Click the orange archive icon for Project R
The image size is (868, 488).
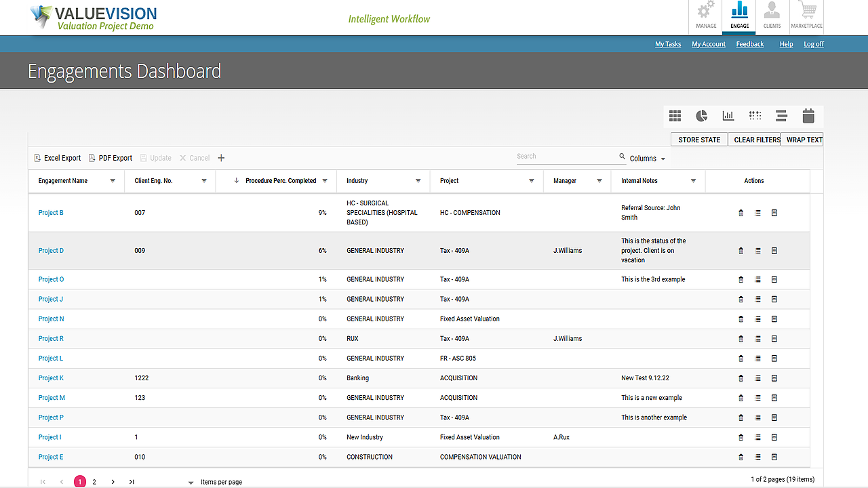[x=774, y=338]
